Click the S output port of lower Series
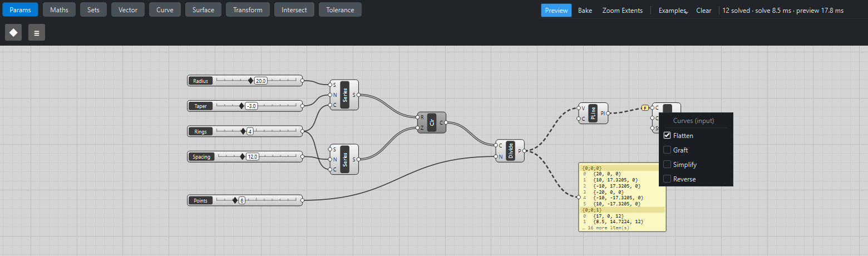The width and height of the screenshot is (868, 256). (359, 159)
